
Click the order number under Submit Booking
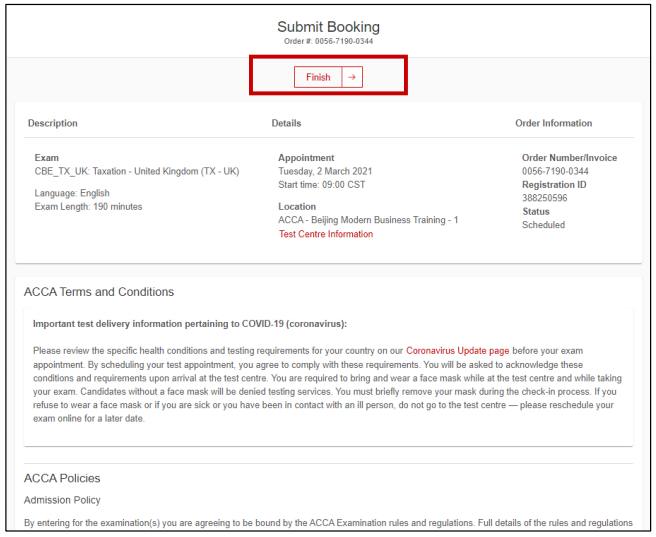coord(328,42)
